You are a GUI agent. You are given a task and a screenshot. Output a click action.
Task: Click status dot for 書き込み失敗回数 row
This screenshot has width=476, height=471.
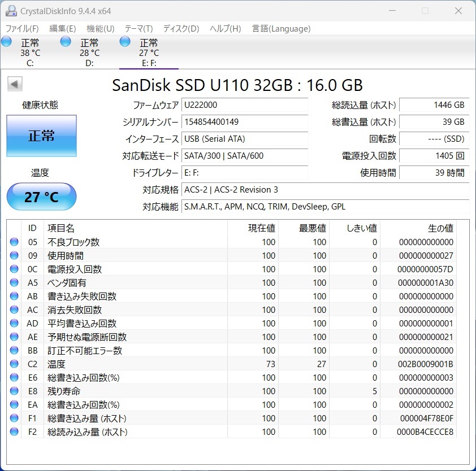[x=14, y=296]
